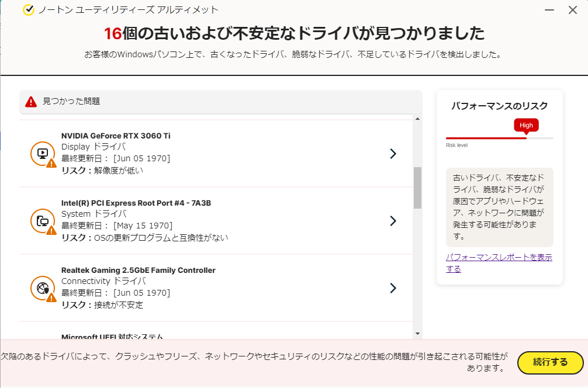This screenshot has height=388, width=588.
Task: Click the パフォーマンスのリスク heading
Action: (500, 106)
